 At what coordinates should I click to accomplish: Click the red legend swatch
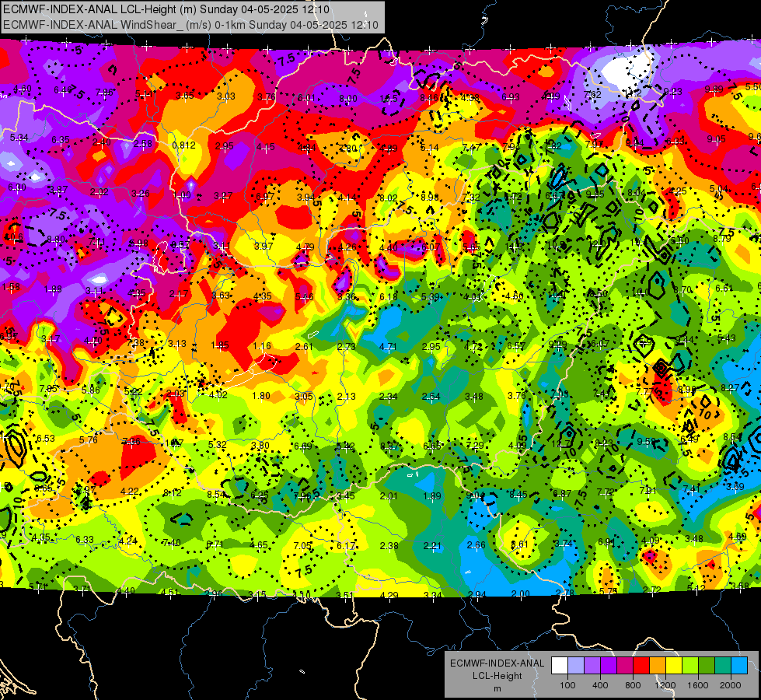pyautogui.click(x=641, y=666)
